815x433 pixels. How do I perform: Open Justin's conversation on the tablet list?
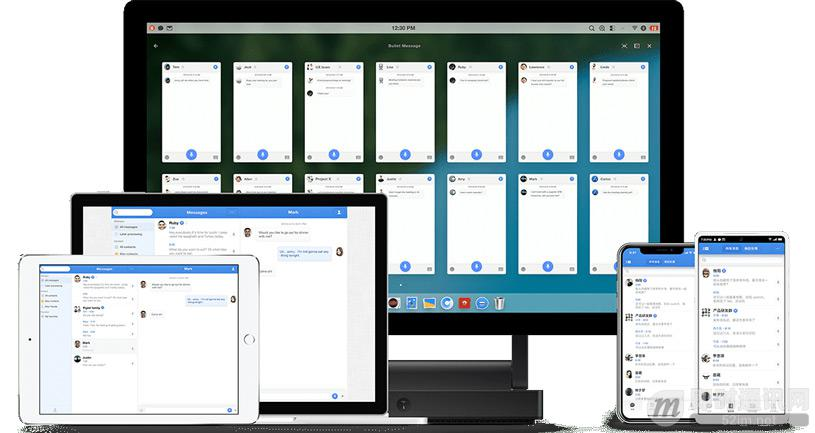pyautogui.click(x=104, y=361)
